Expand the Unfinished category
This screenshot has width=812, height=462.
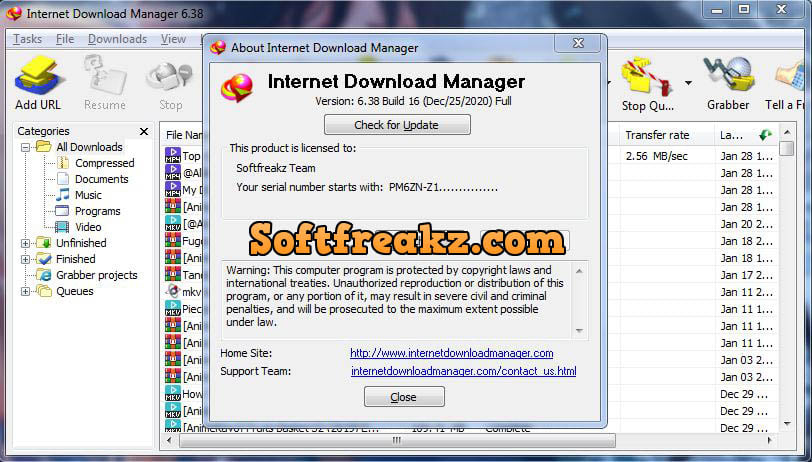[25, 243]
